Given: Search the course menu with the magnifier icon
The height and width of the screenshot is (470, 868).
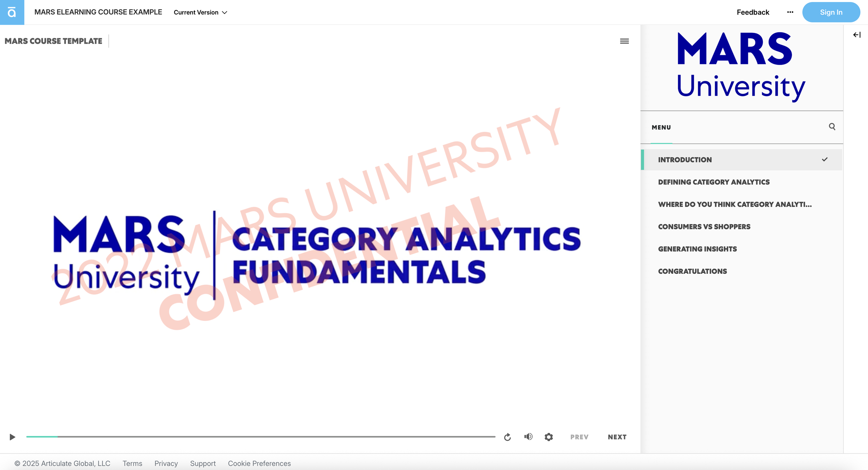Looking at the screenshot, I should 832,127.
